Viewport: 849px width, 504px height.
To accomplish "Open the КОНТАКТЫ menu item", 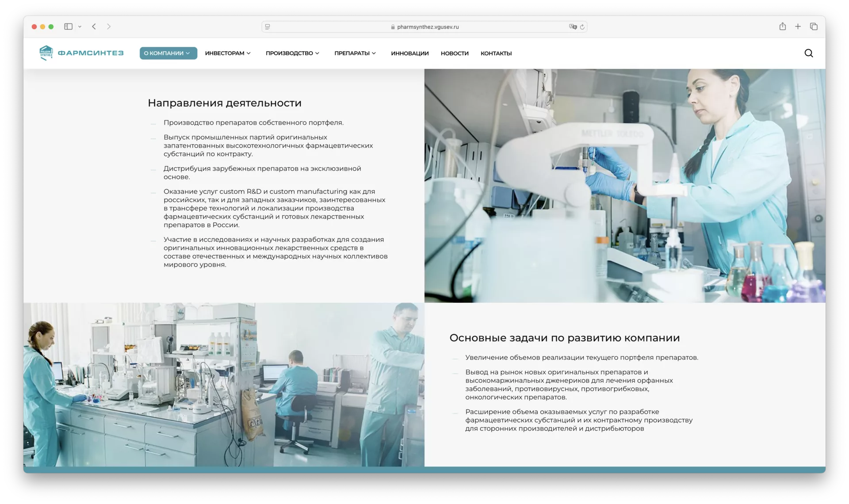I will (496, 53).
